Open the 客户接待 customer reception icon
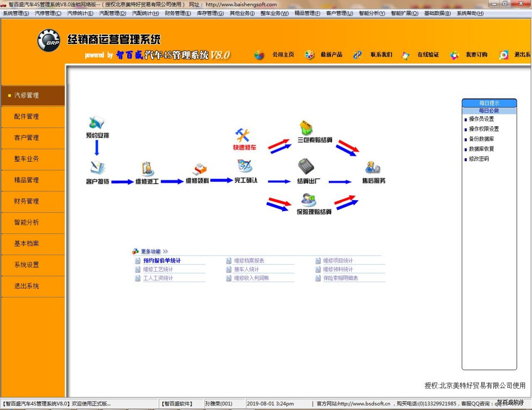The image size is (532, 410). [97, 169]
